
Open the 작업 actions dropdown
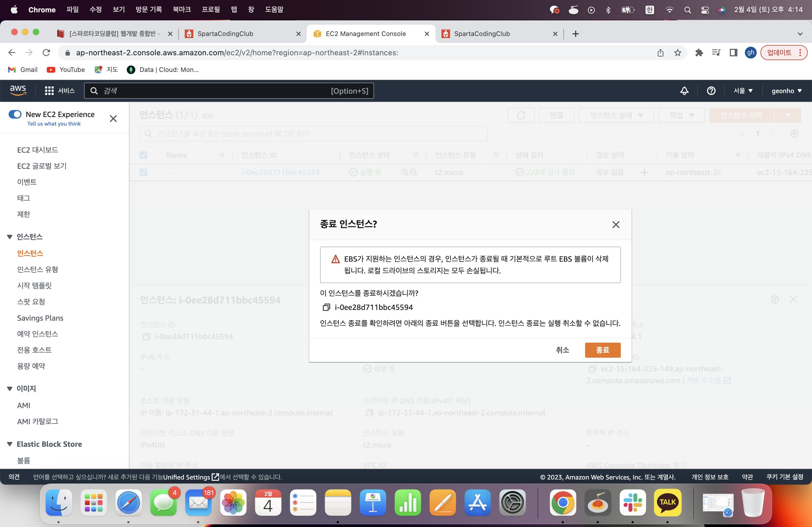click(682, 115)
